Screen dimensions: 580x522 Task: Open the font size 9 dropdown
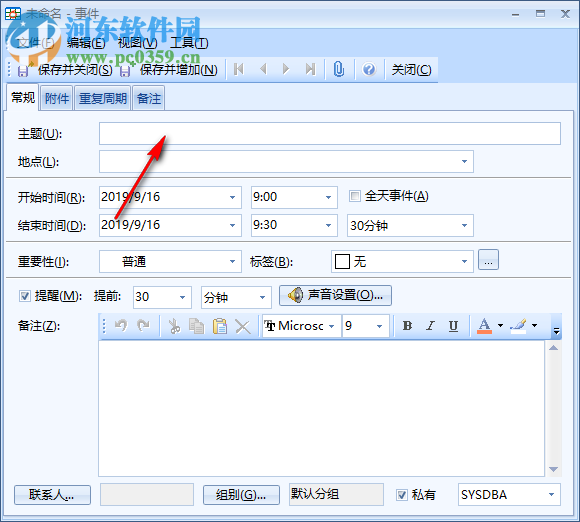[x=379, y=326]
